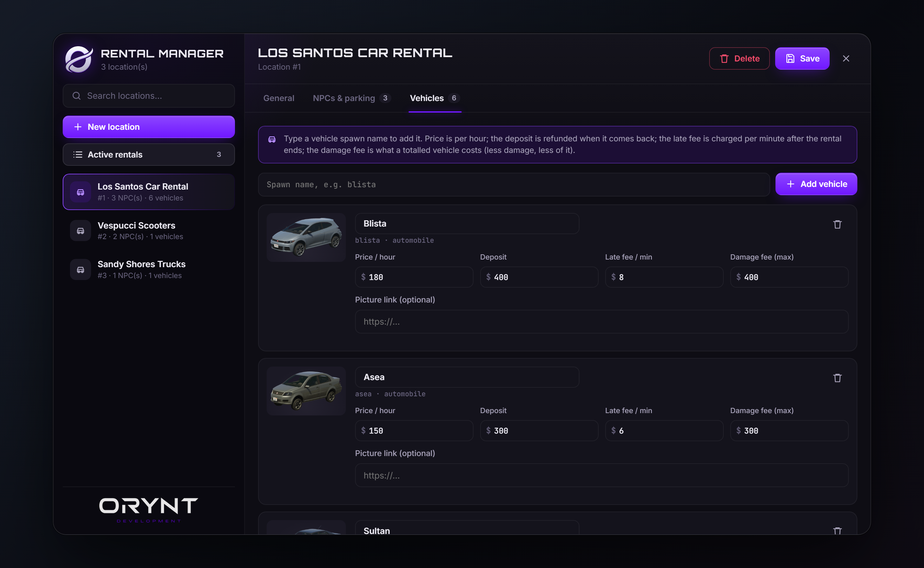Click Asea Damage fee field showing 300
This screenshot has width=924, height=568.
(789, 431)
